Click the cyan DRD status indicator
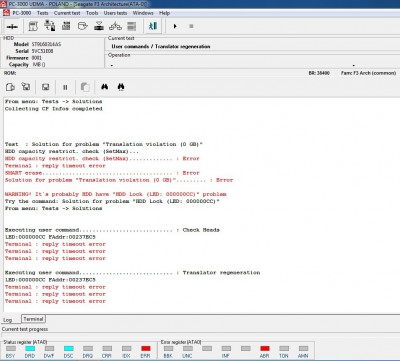This screenshot has height=361, width=400. [x=30, y=349]
